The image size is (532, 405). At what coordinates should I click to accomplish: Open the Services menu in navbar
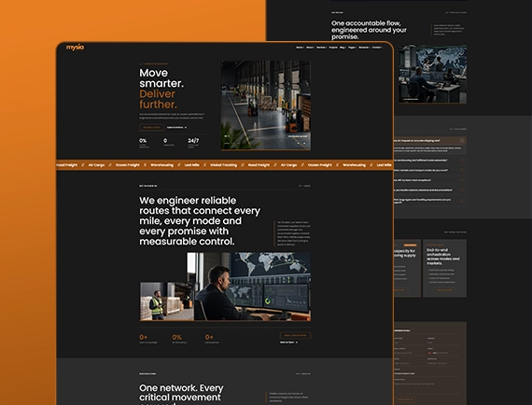point(321,48)
